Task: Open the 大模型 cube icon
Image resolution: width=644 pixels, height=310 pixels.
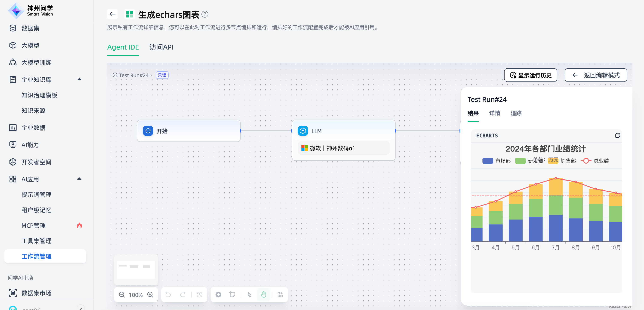Action: point(13,45)
